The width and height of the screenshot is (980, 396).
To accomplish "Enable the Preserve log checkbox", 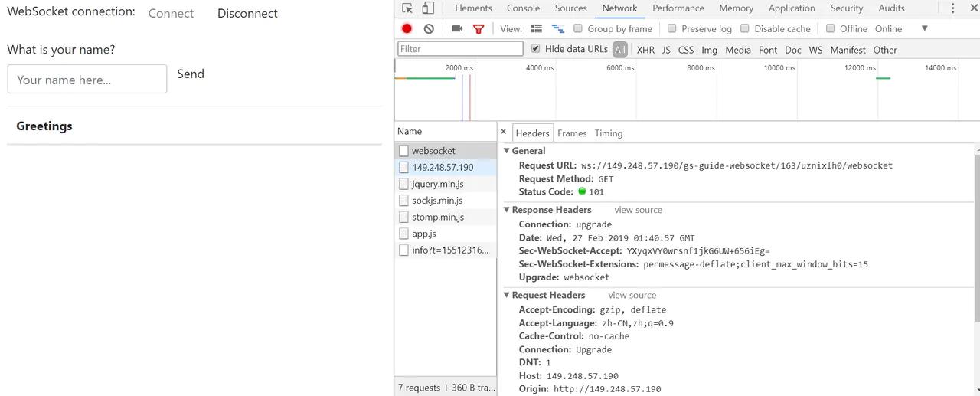I will point(672,28).
